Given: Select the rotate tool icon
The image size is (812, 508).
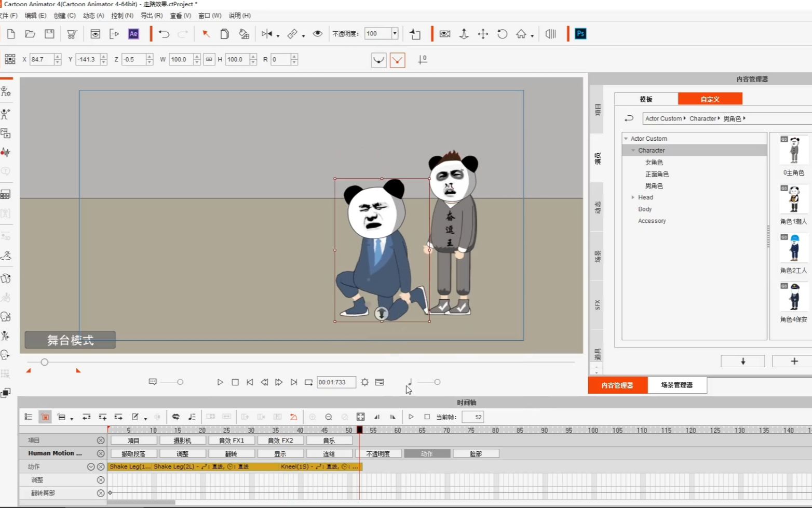Looking at the screenshot, I should [x=502, y=34].
